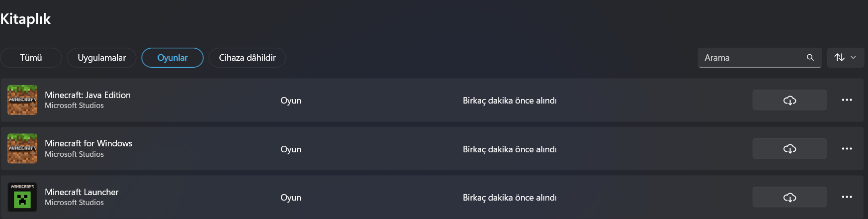Open the sort order dropdown
Viewport: 868px width, 219px height.
pyautogui.click(x=845, y=58)
